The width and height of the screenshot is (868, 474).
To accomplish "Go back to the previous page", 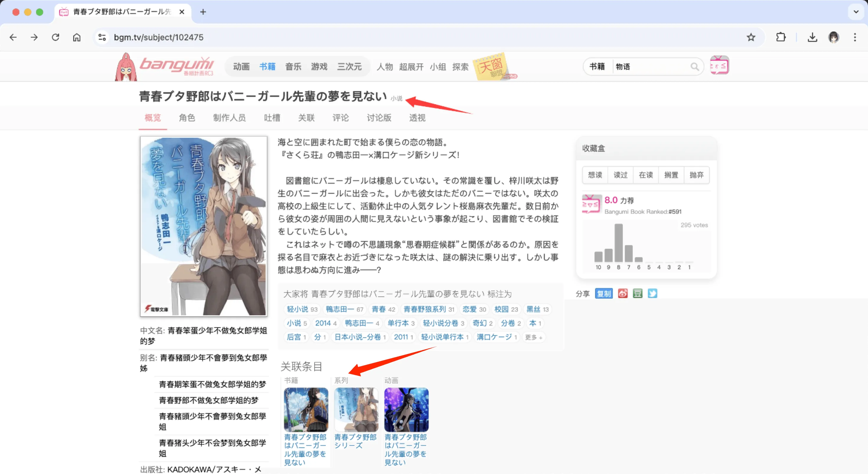I will click(13, 37).
